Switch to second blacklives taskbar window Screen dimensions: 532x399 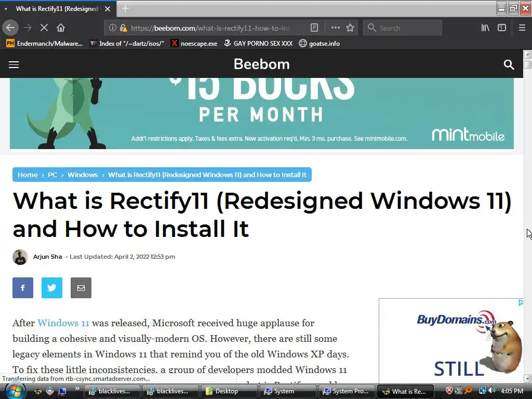pyautogui.click(x=170, y=391)
